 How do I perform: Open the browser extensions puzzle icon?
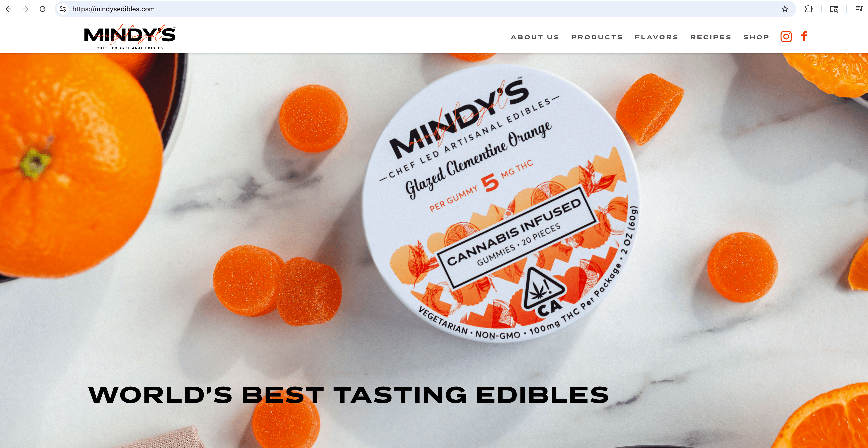pos(808,9)
